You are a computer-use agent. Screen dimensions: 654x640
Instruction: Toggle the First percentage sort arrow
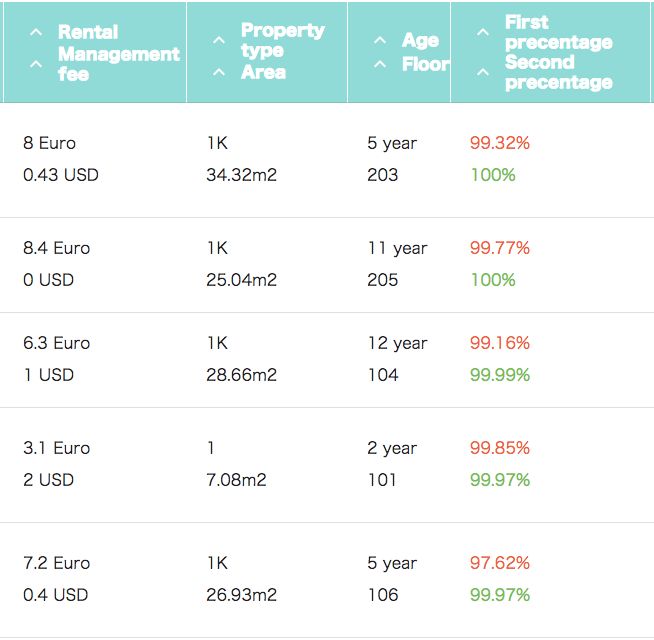482,32
